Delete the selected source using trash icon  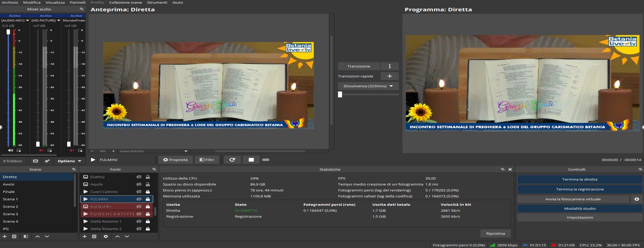click(x=94, y=236)
